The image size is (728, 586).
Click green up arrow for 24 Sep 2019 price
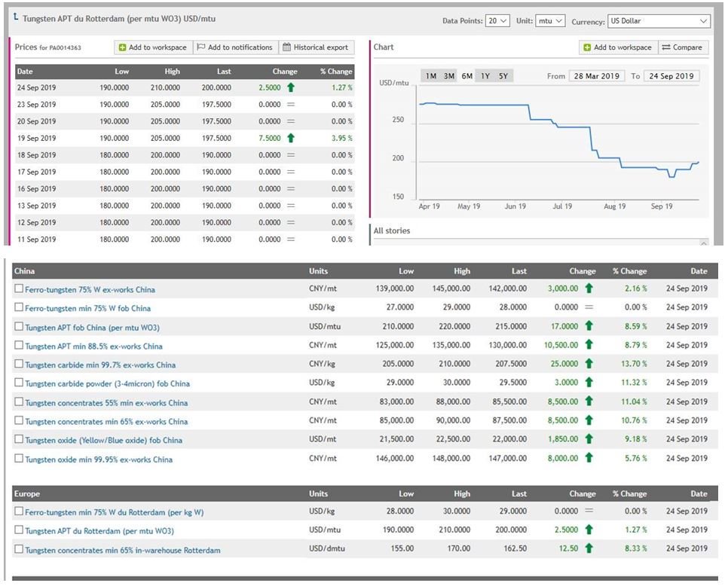pos(291,87)
